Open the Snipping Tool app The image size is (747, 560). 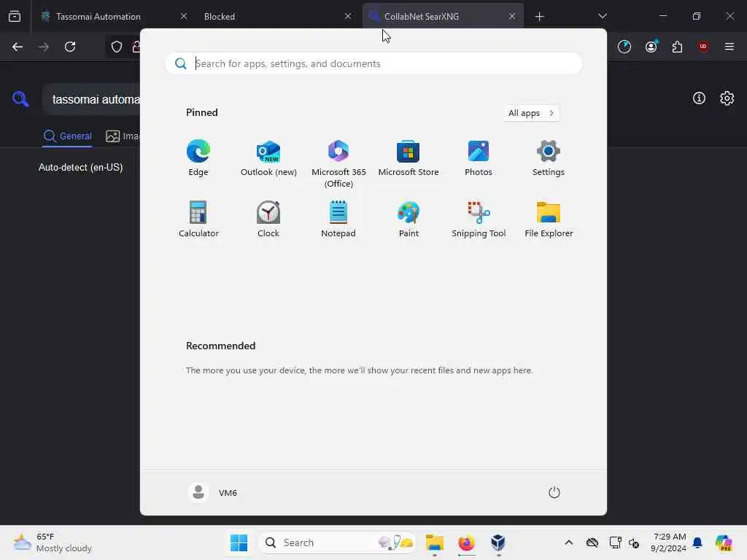(479, 219)
